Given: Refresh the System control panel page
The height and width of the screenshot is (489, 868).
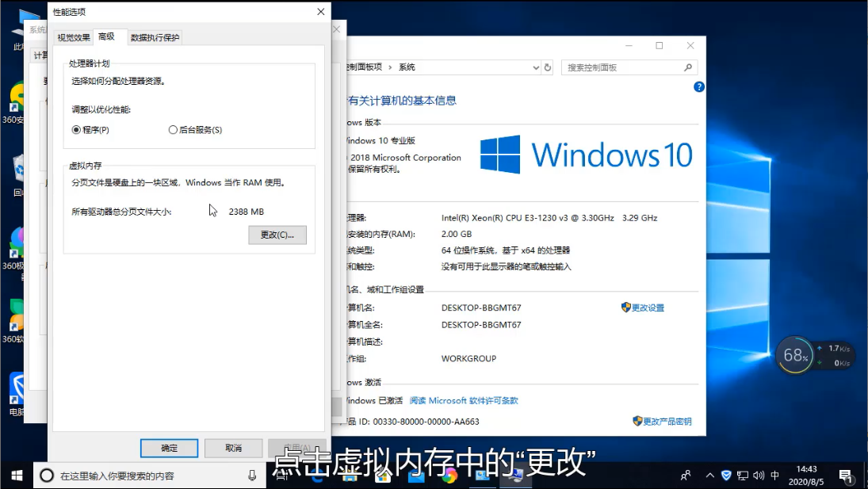Looking at the screenshot, I should tap(548, 67).
